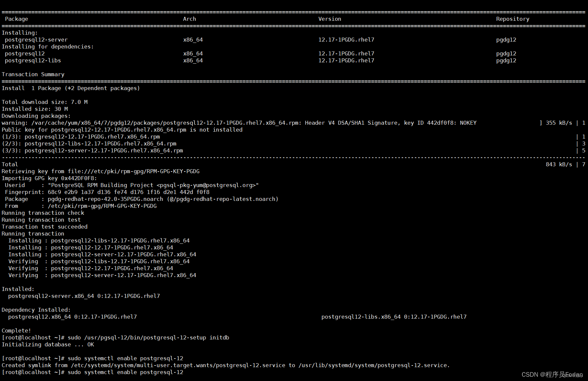Viewport: 588px width, 381px height.
Task: Click the NOKEY warning line
Action: pyautogui.click(x=239, y=123)
